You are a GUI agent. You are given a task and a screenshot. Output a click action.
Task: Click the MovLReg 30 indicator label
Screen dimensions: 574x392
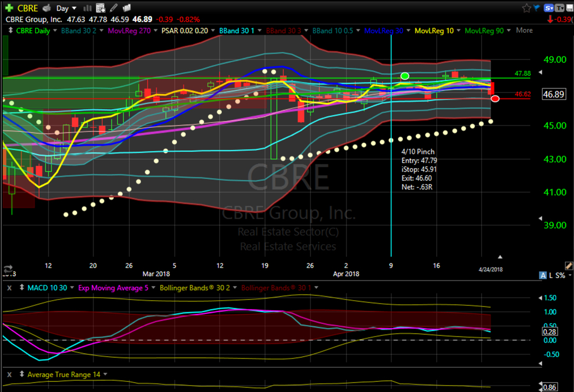tap(384, 31)
